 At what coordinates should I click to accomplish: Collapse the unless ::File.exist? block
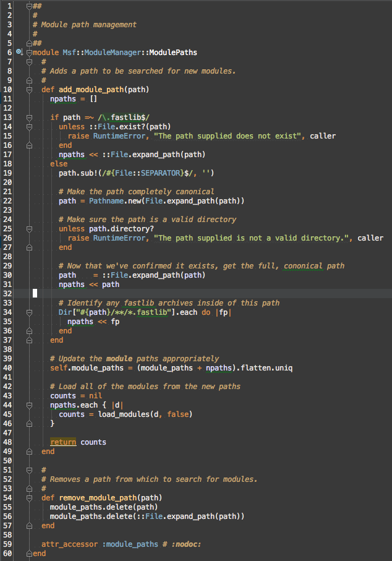coord(29,127)
